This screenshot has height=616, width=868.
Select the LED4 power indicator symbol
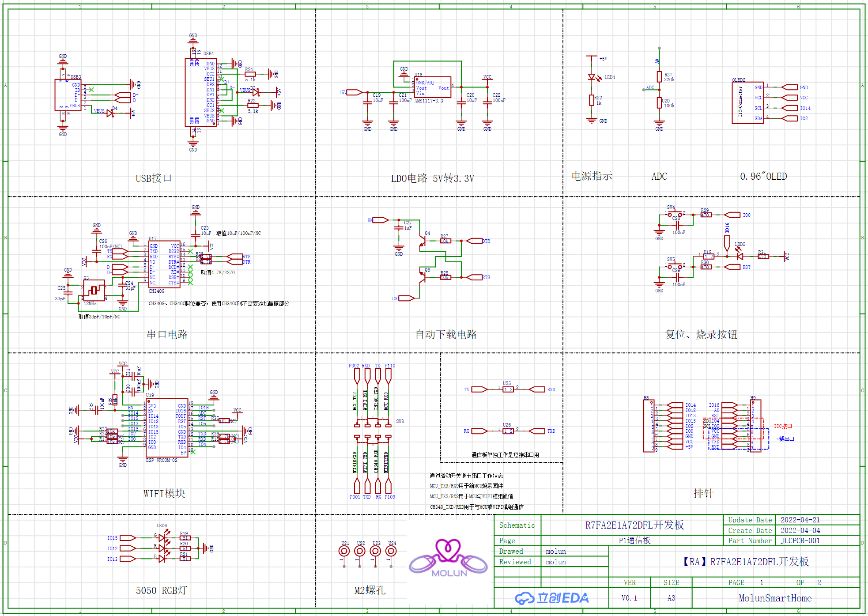point(593,78)
